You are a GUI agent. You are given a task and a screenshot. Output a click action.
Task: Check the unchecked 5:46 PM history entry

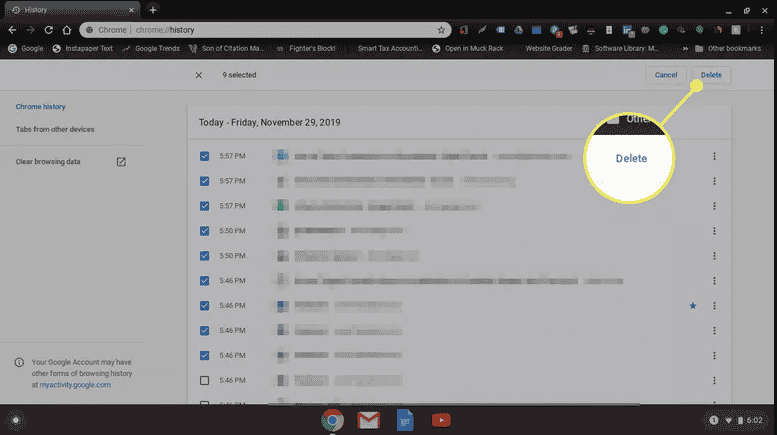tap(204, 381)
